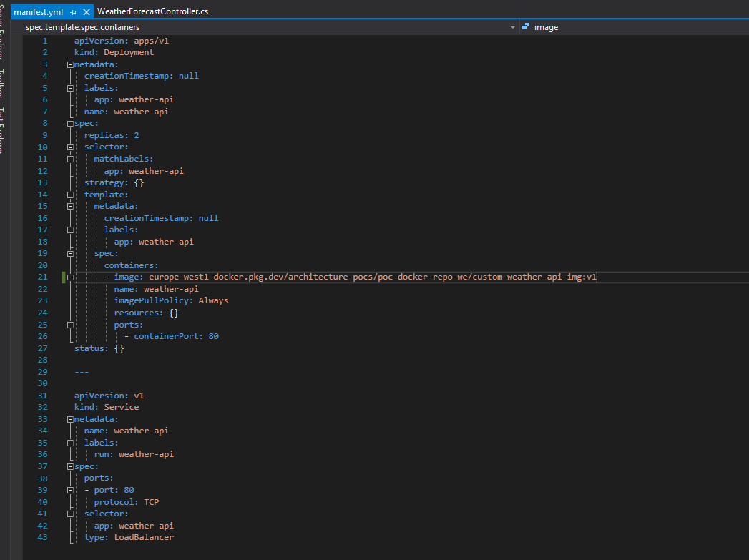749x560 pixels.
Task: Collapse the metadata section on line 3
Action: click(x=69, y=64)
